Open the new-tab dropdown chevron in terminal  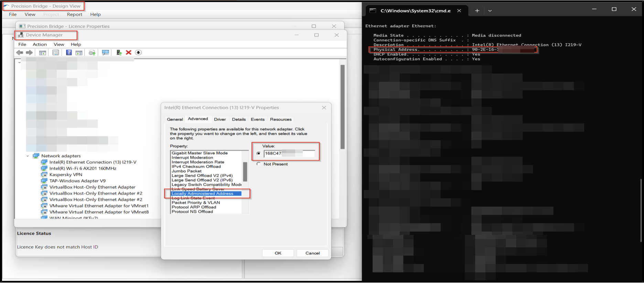tap(490, 11)
